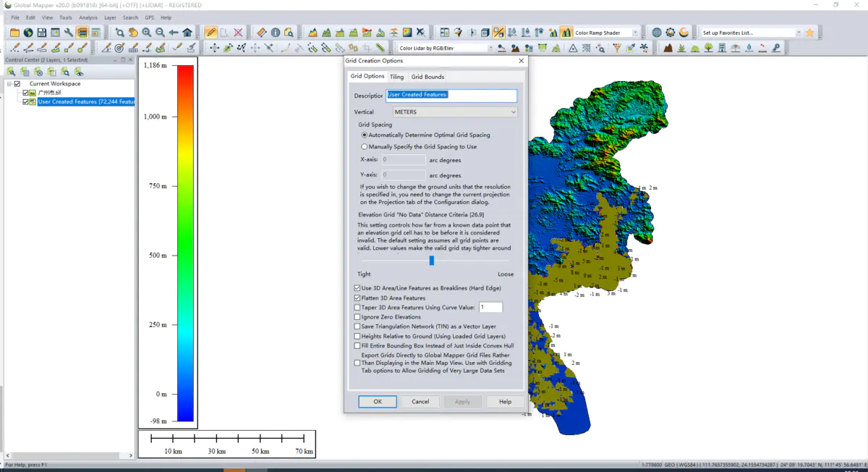868x472 pixels.
Task: Click the Tight-Loose distance criteria slider
Action: (x=432, y=261)
